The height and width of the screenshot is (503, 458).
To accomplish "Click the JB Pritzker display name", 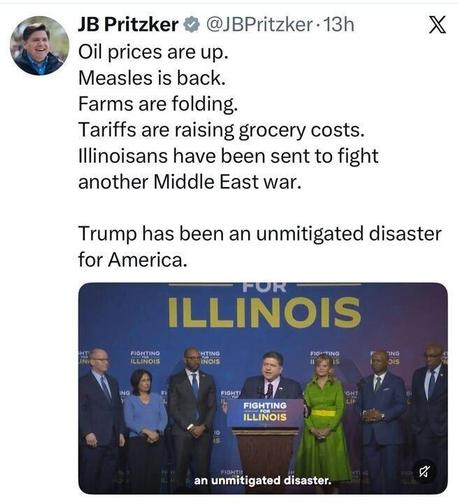I will point(128,25).
